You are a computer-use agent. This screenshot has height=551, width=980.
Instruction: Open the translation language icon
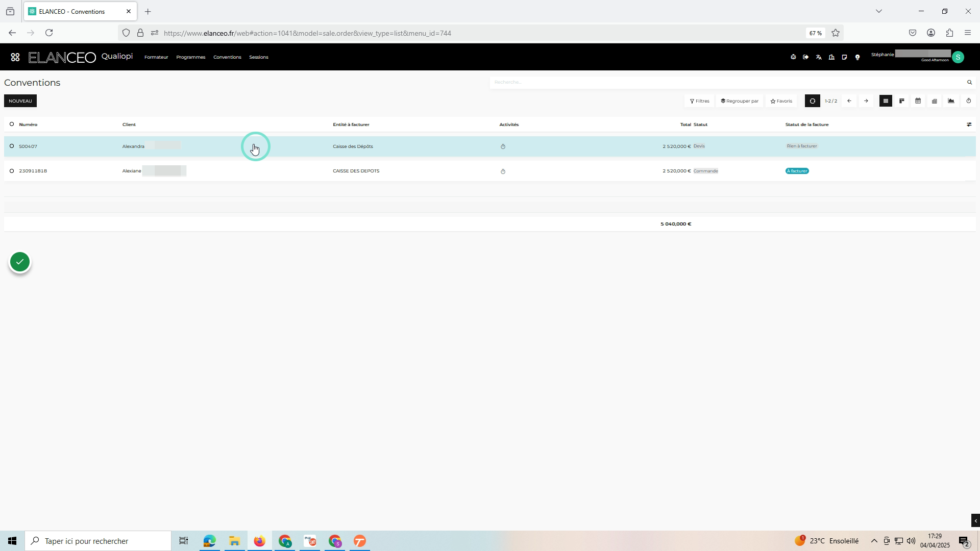(819, 57)
